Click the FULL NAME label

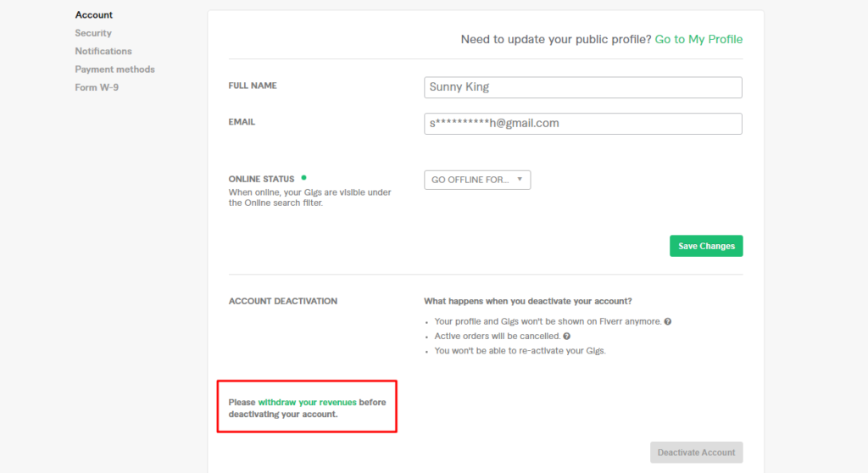(x=253, y=86)
